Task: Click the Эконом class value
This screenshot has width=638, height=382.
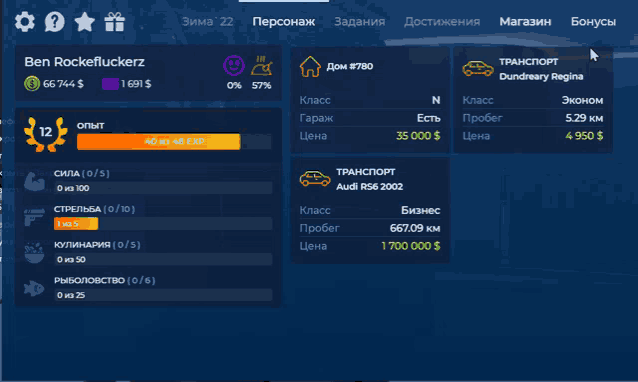Action: click(582, 100)
